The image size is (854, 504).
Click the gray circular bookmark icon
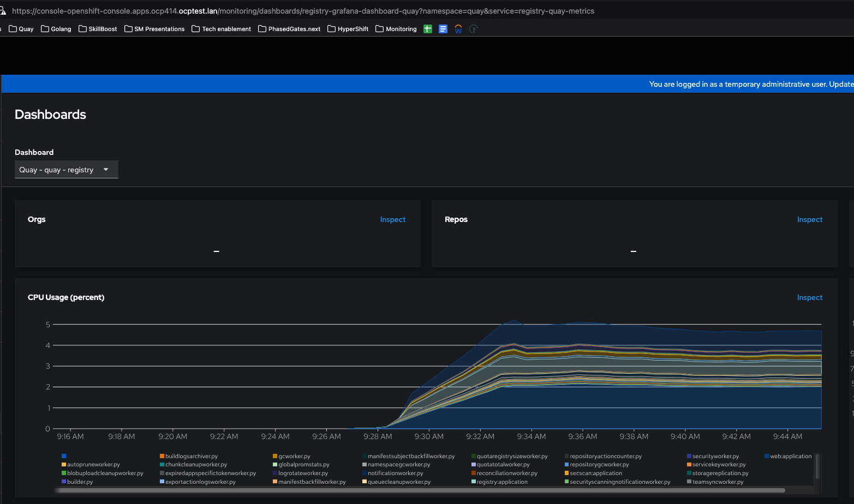tap(473, 29)
